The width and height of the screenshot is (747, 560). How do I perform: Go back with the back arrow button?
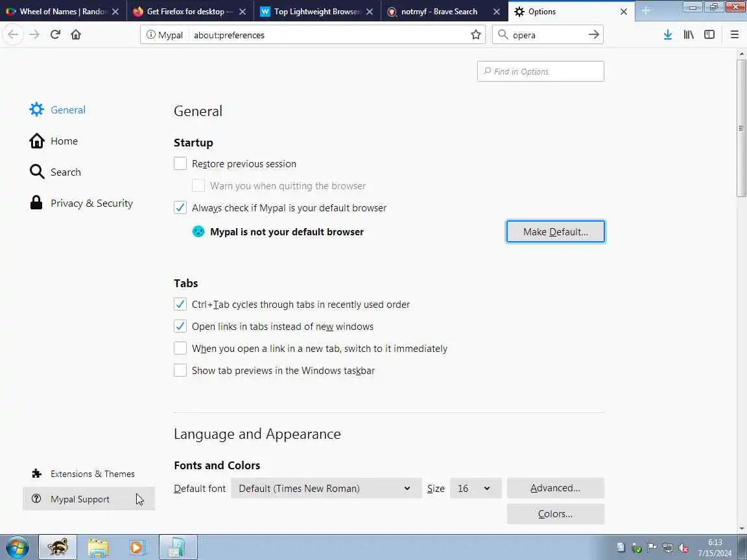(x=13, y=35)
